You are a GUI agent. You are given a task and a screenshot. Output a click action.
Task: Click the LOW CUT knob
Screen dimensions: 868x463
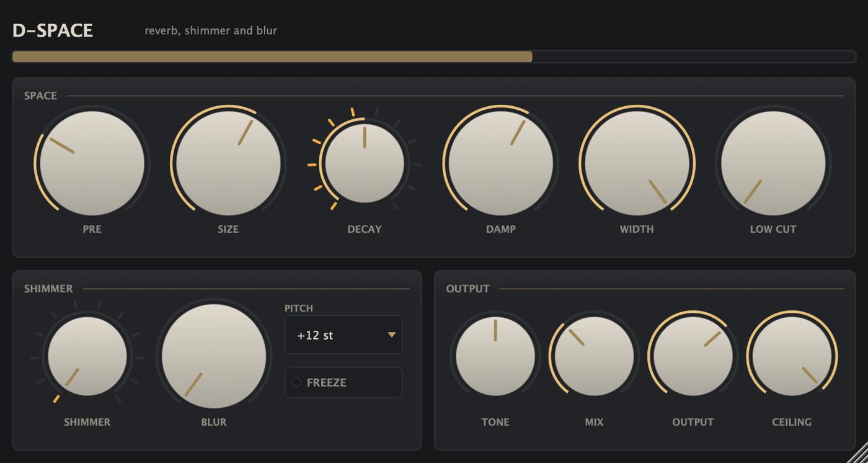[x=773, y=163]
